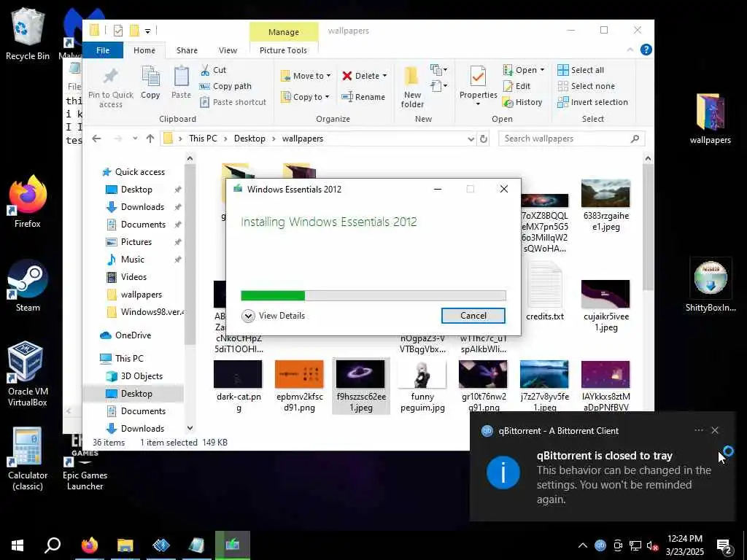Viewport: 747px width, 560px height.
Task: Click History in the Open group
Action: (522, 102)
